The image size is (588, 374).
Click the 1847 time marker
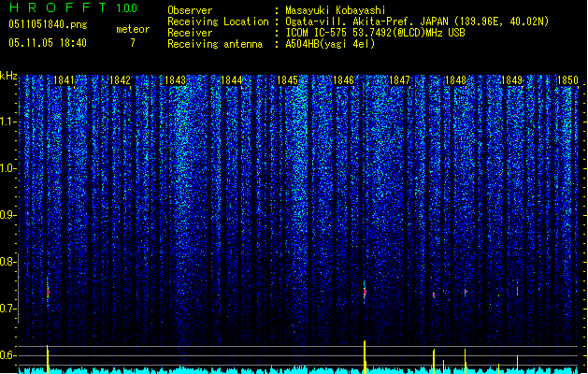[400, 79]
